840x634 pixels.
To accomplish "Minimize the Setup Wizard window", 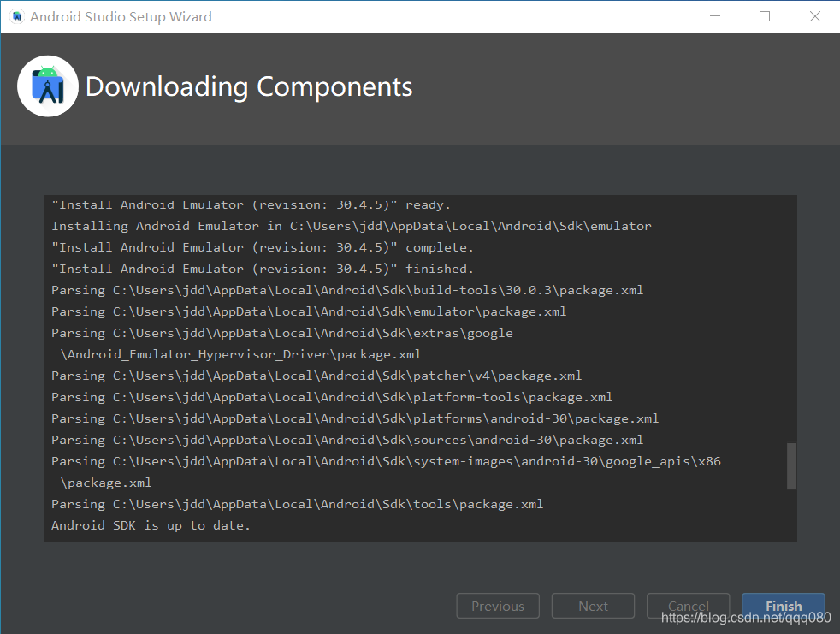I will point(714,16).
